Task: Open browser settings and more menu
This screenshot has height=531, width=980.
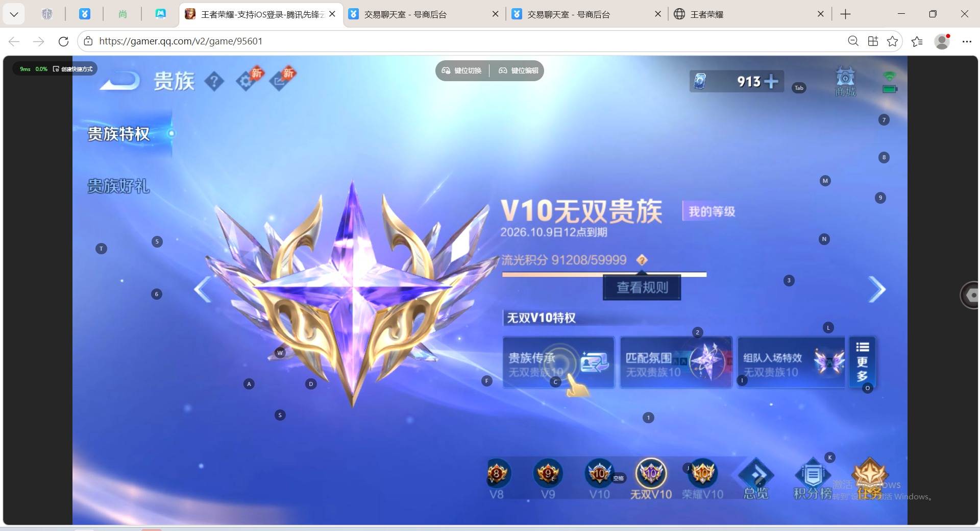Action: coord(967,41)
